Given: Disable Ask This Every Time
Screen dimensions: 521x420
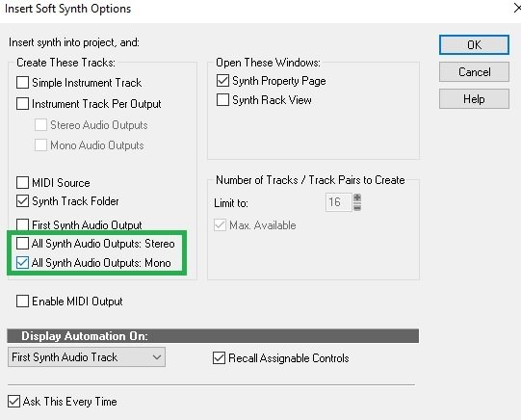Looking at the screenshot, I should point(13,401).
